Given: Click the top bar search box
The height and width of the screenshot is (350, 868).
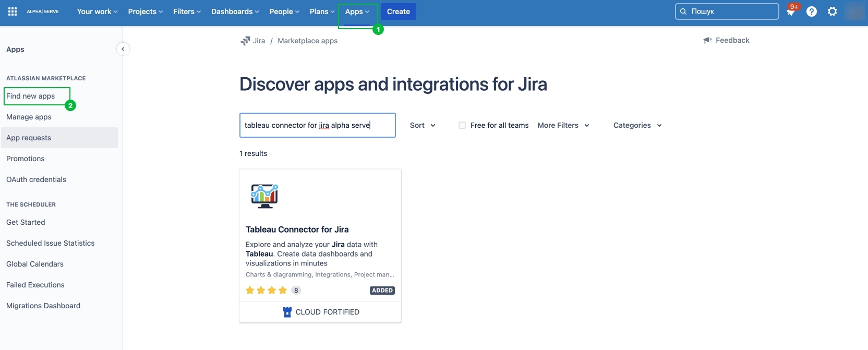Looking at the screenshot, I should (727, 11).
